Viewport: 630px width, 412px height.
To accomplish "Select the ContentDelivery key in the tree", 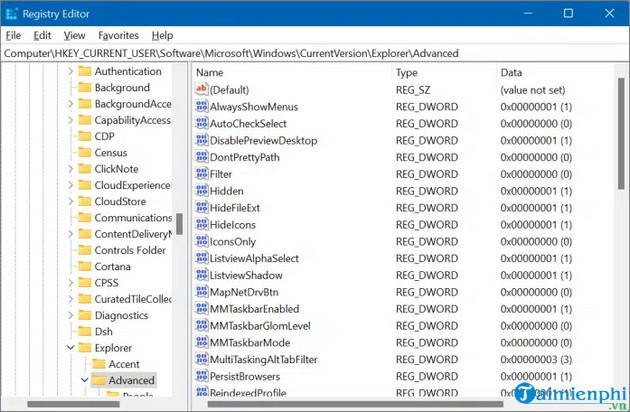I will pos(133,234).
